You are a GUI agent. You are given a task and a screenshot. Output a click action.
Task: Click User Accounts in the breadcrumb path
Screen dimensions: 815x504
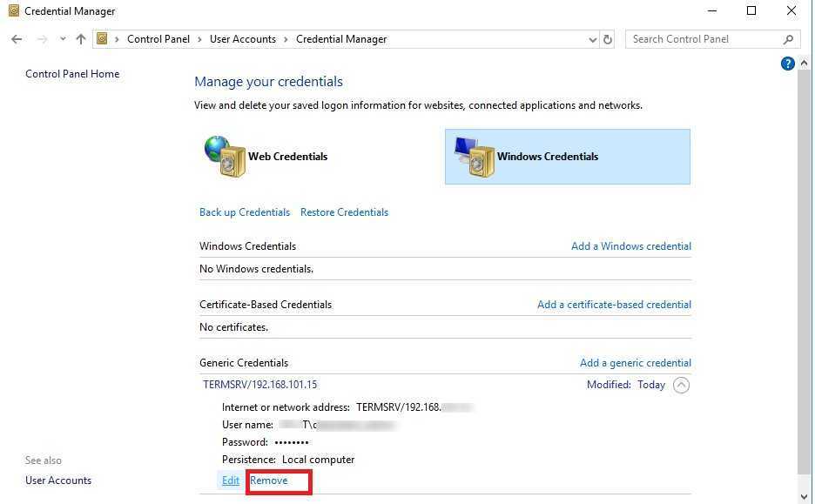pyautogui.click(x=242, y=39)
